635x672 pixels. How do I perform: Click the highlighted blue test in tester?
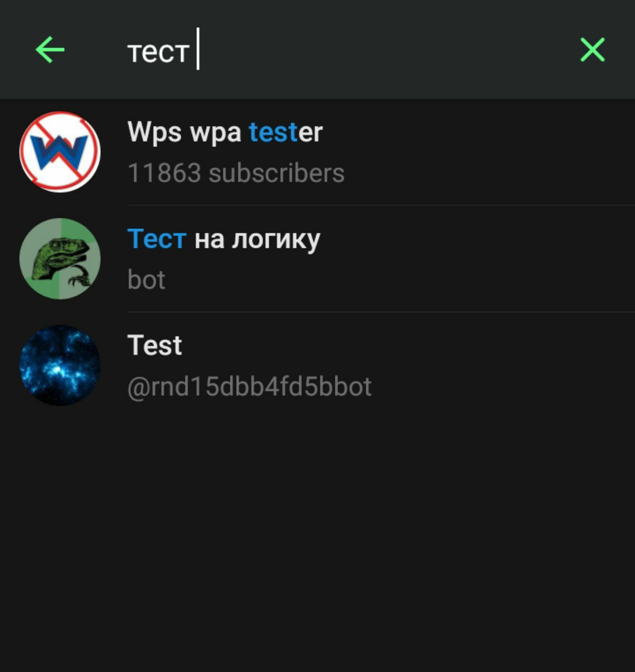(x=273, y=132)
